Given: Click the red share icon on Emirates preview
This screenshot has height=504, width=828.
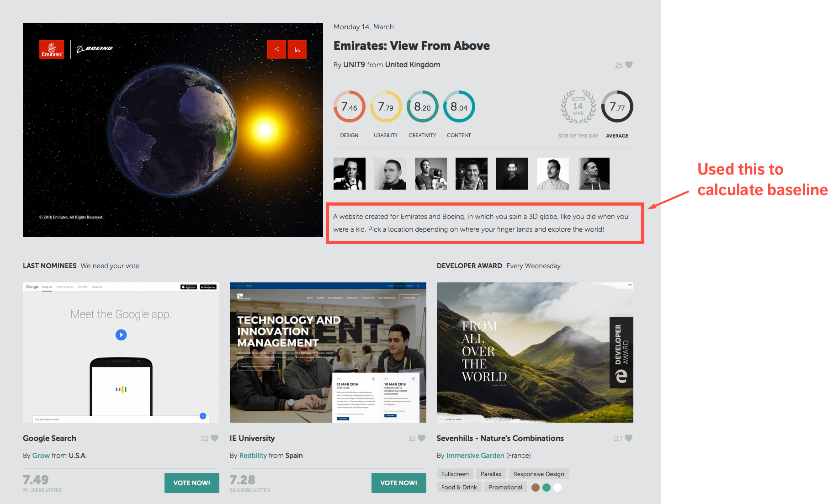Looking at the screenshot, I should tap(276, 49).
